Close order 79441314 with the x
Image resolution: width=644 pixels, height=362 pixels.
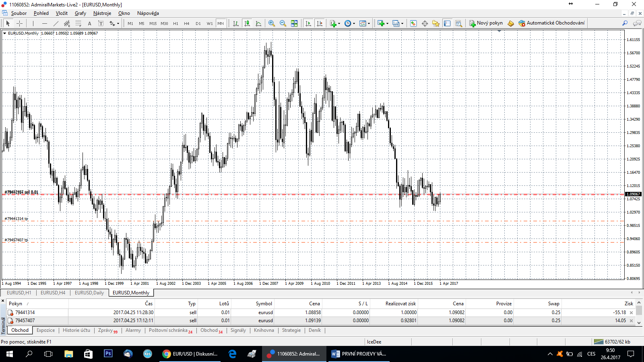tap(631, 313)
